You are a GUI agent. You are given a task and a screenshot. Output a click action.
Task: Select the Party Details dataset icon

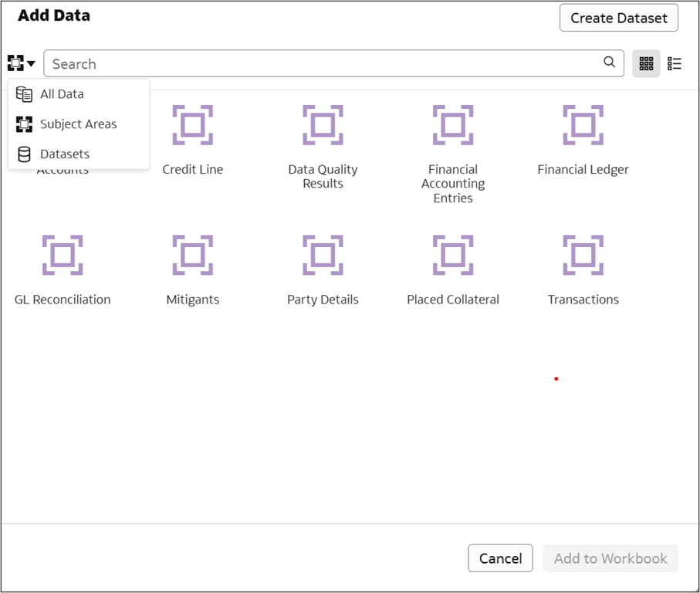click(x=323, y=255)
